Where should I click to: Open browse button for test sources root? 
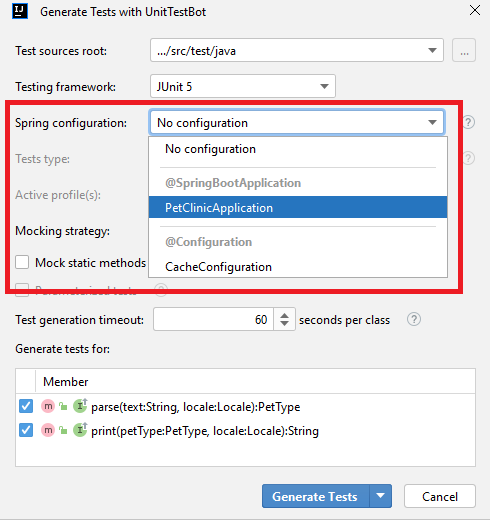point(464,50)
